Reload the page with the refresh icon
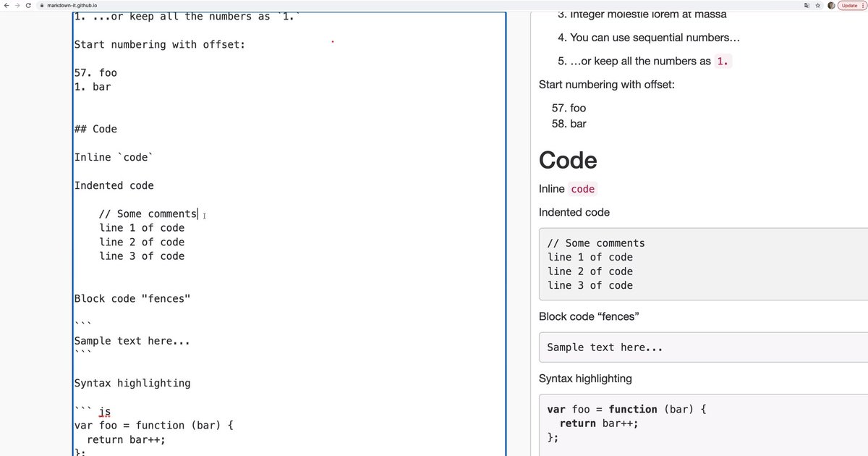The height and width of the screenshot is (456, 868). click(28, 5)
